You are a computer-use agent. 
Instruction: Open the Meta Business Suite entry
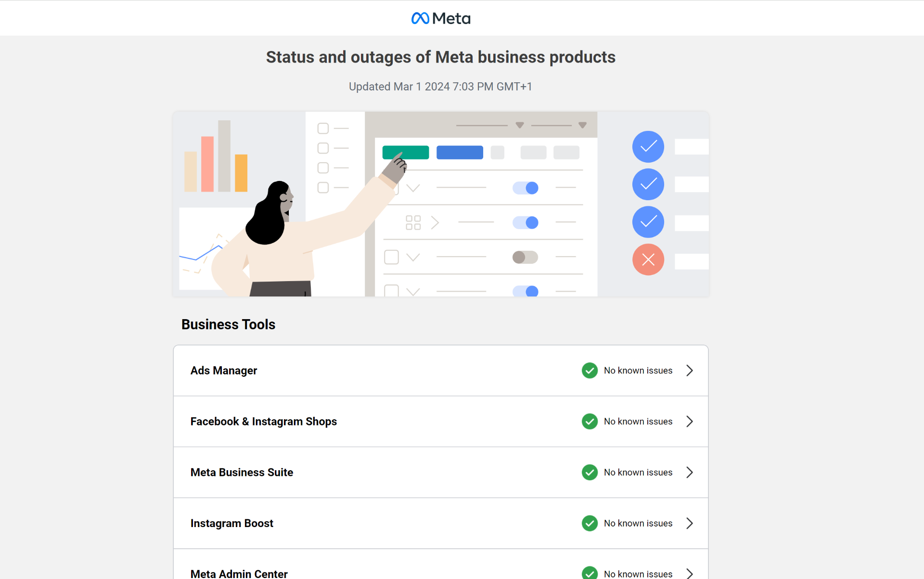coord(441,473)
